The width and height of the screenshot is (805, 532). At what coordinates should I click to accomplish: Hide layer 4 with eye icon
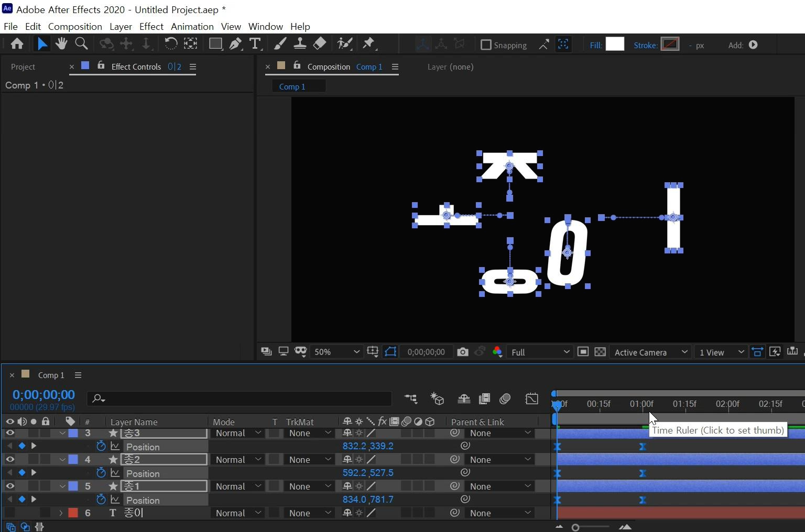point(10,459)
